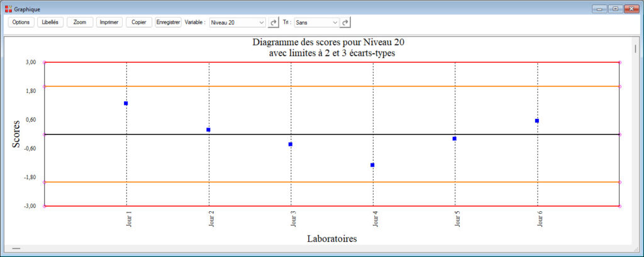Select the blue data point for Jour 1
This screenshot has width=644, height=257.
coord(126,103)
